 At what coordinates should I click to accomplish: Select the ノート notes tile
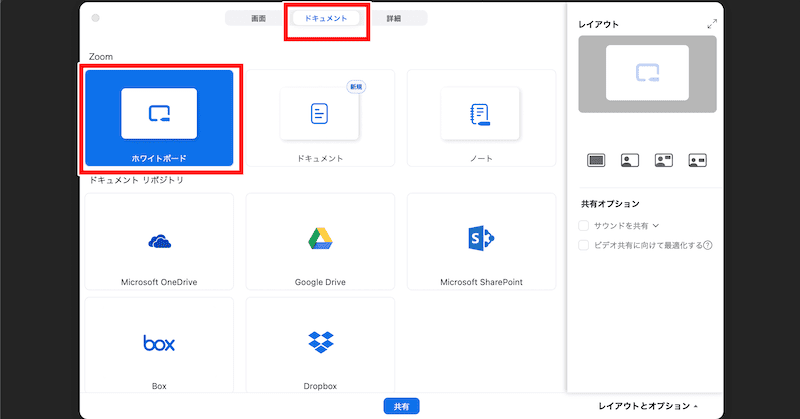480,118
